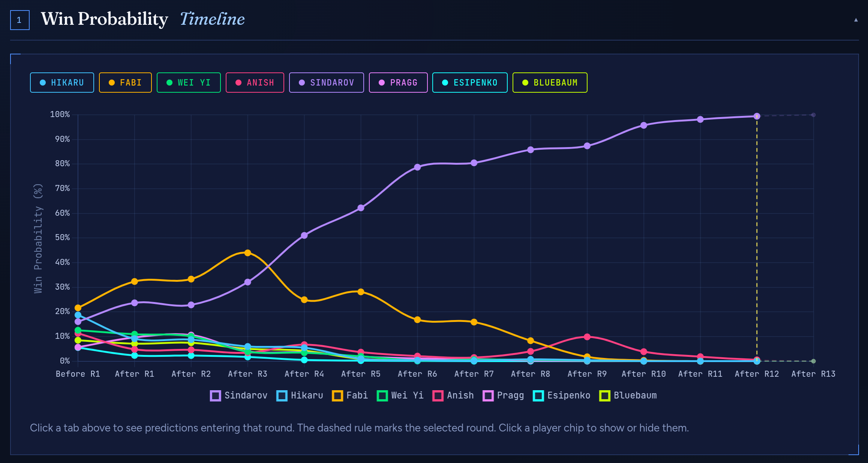Click Fabi's peak point After R3
This screenshot has height=463, width=868.
(247, 253)
